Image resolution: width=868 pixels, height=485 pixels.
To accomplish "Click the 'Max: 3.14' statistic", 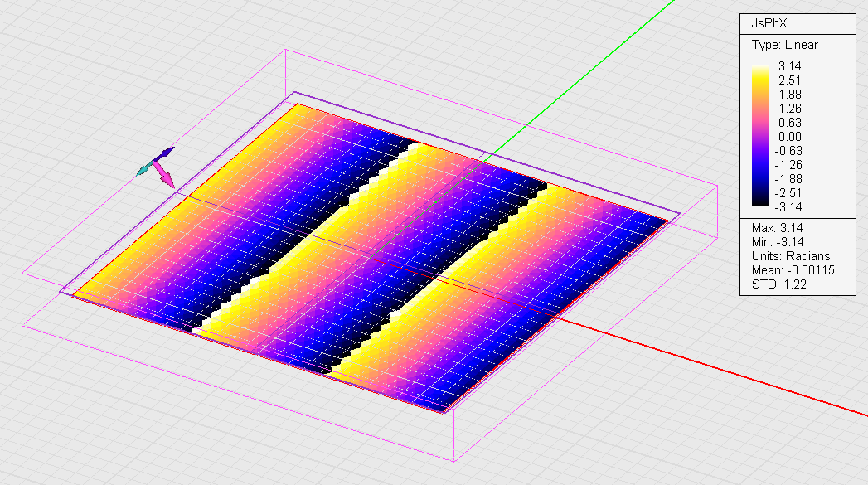I will coord(777,228).
